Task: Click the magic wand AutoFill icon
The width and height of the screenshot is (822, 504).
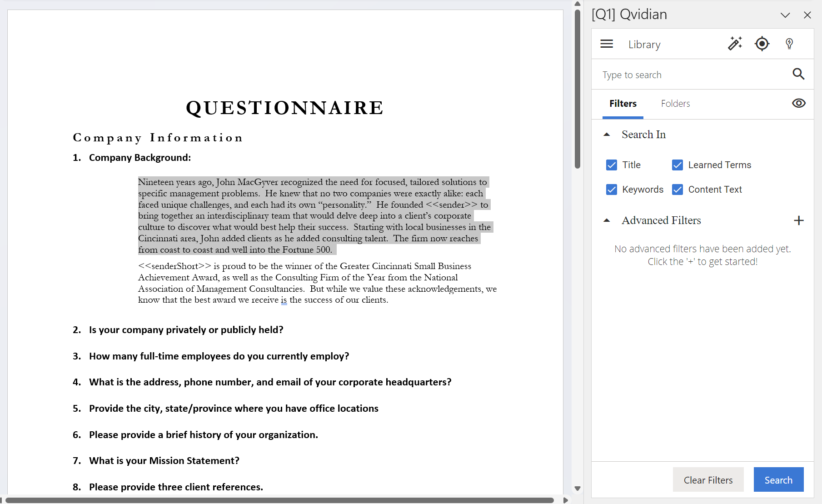Action: pyautogui.click(x=735, y=44)
